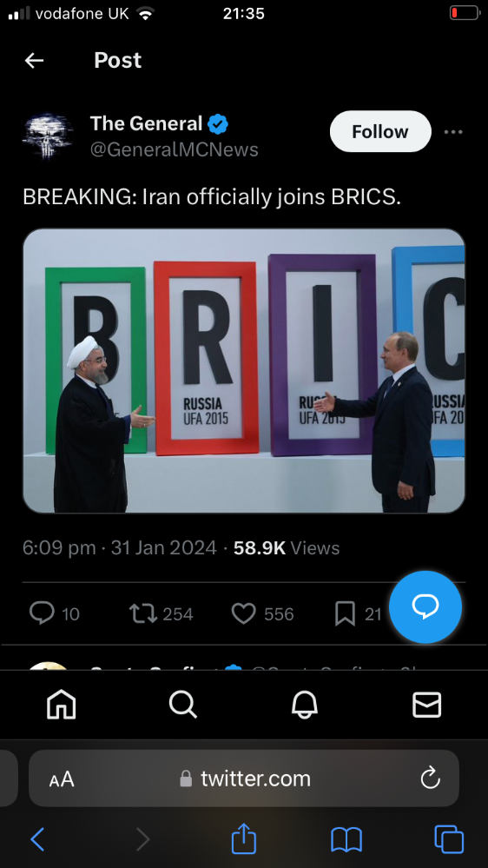Open the three-dot more options menu
Screen dimensions: 488x868
point(453,132)
